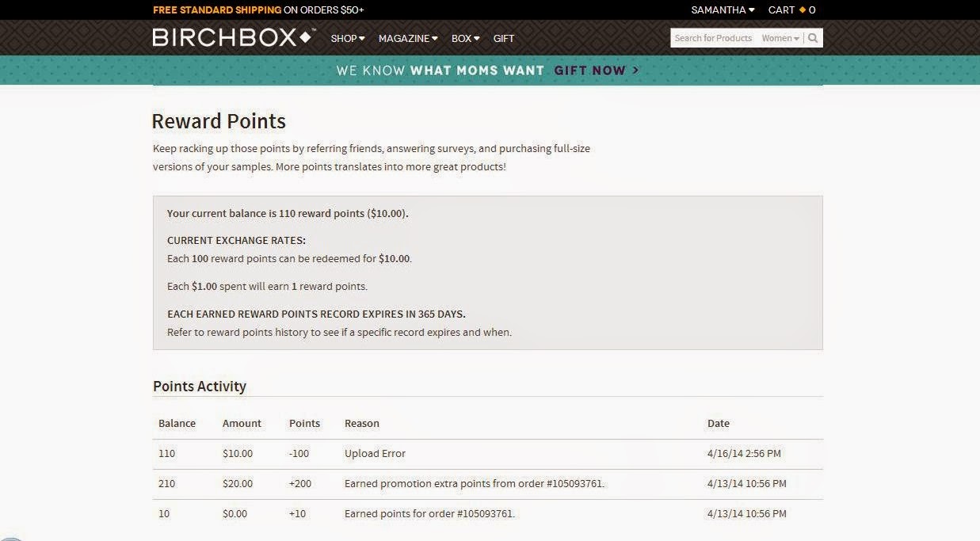Expand the MAGAZINE menu
This screenshot has width=980, height=541.
click(x=408, y=38)
